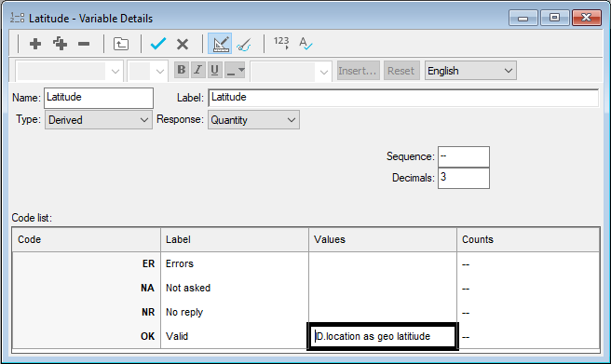The image size is (611, 364).
Task: Maximize the Variable Details window
Action: (554, 18)
